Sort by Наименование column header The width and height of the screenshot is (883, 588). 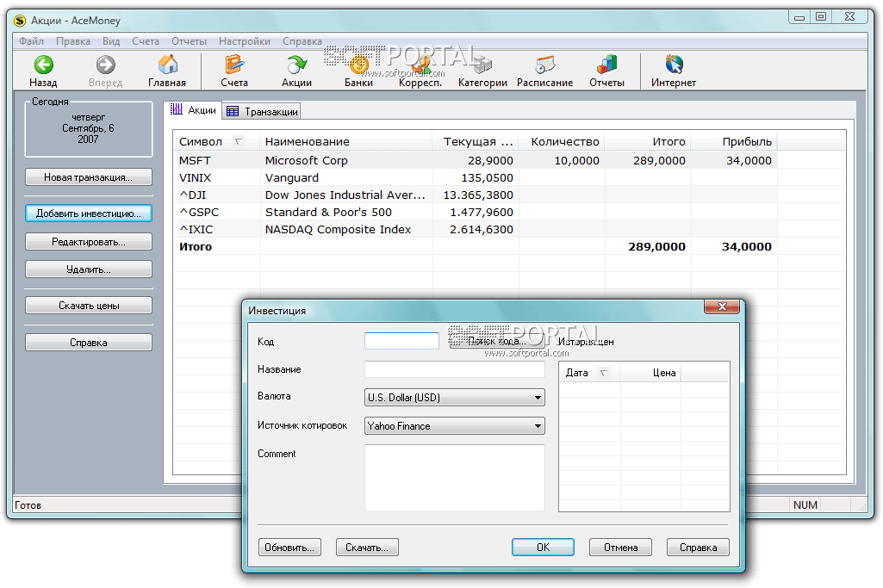tap(345, 142)
